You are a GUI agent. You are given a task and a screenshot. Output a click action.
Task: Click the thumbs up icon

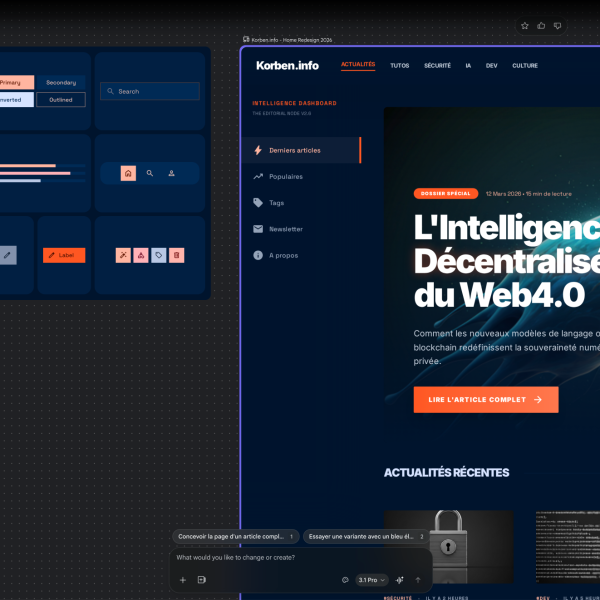point(541,25)
